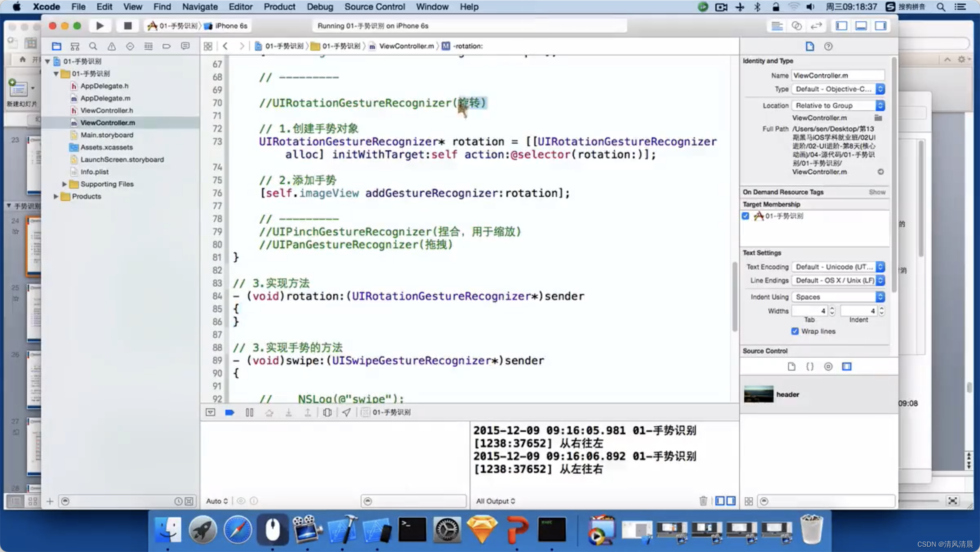
Task: Switch to Standard editor
Action: pos(777,26)
